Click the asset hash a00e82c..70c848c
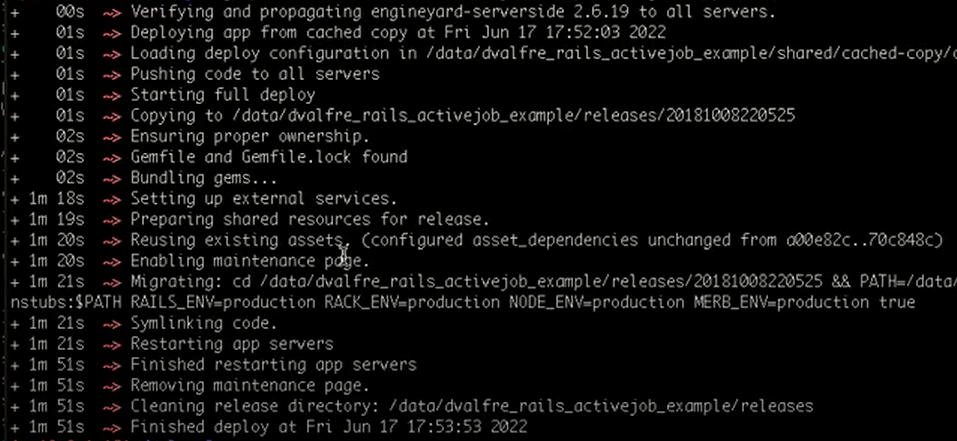This screenshot has width=957, height=441. point(860,240)
